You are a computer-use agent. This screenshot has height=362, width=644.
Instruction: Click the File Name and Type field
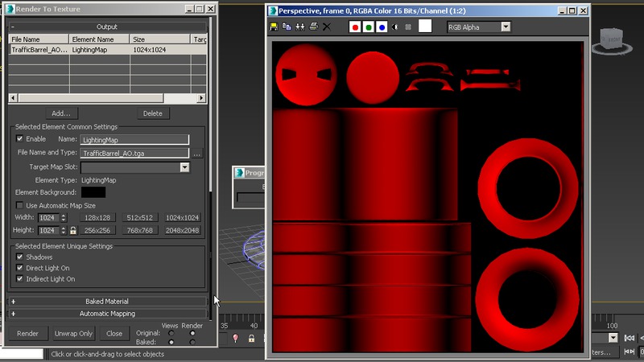134,153
